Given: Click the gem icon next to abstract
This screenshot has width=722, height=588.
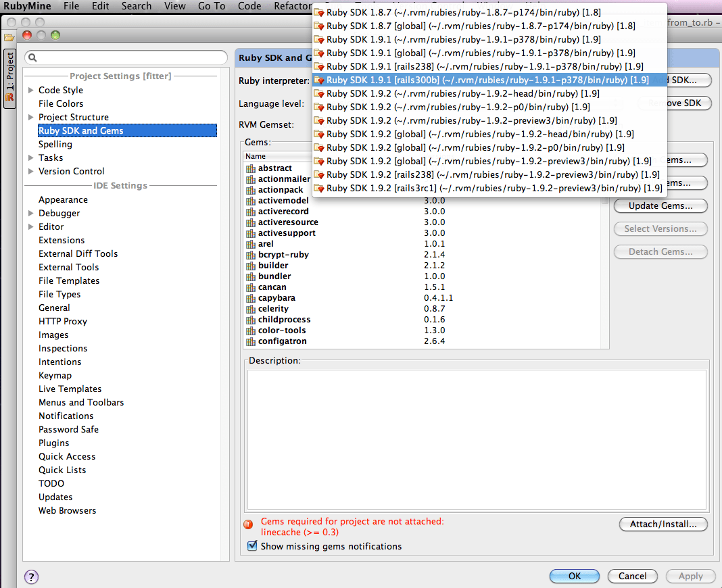Looking at the screenshot, I should point(251,168).
